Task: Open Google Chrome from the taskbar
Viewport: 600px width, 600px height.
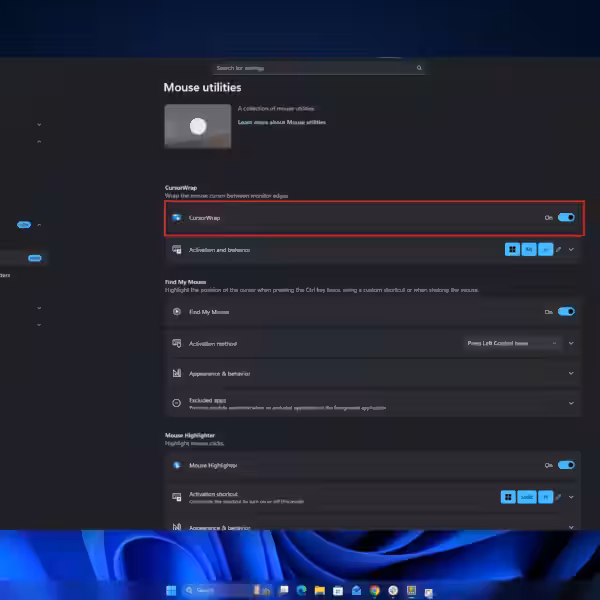Action: click(x=374, y=590)
